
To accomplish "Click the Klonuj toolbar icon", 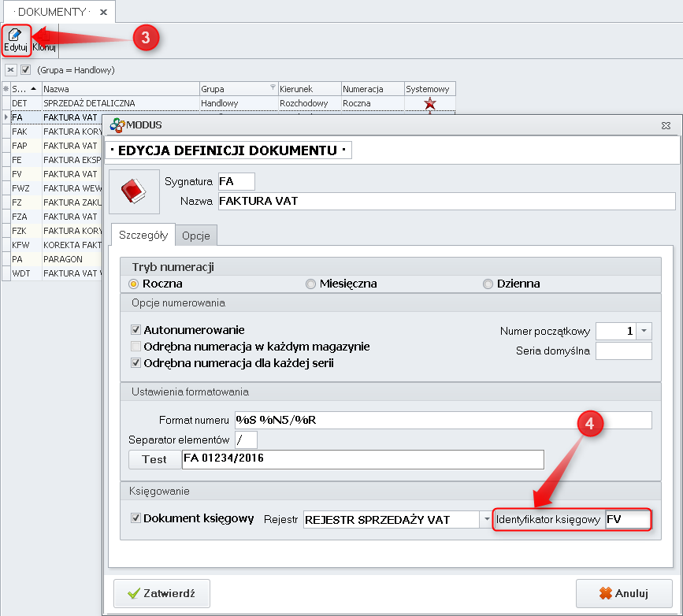I will [43, 40].
